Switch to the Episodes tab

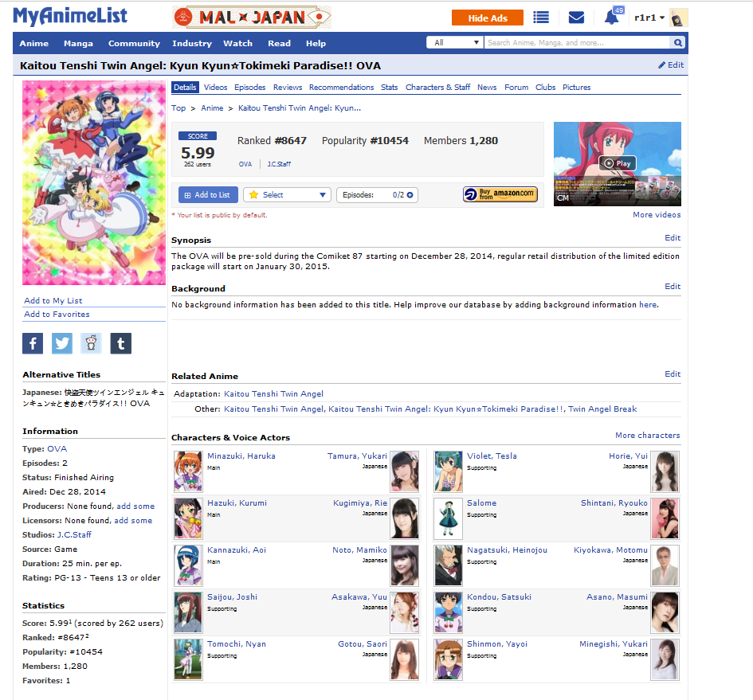(249, 88)
